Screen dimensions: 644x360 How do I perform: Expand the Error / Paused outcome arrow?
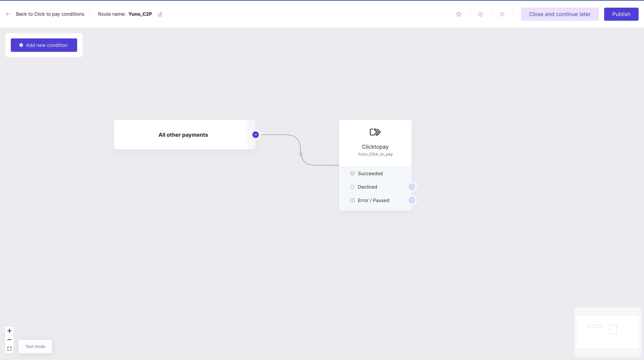(412, 200)
